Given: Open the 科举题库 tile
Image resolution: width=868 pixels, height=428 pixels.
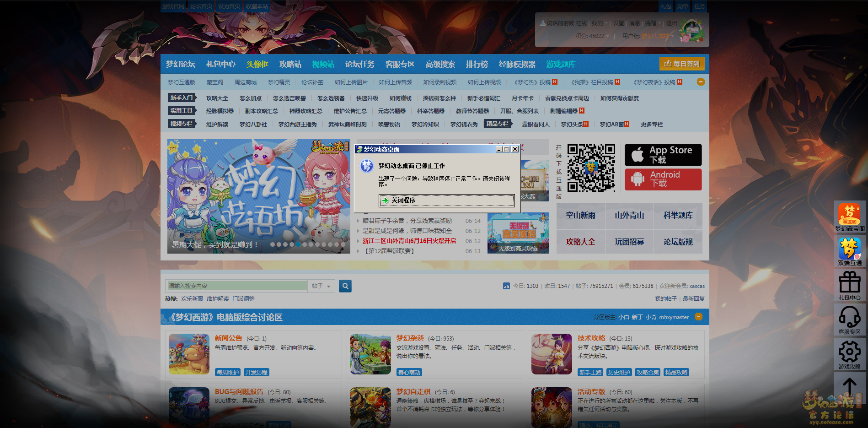Looking at the screenshot, I should tap(678, 216).
